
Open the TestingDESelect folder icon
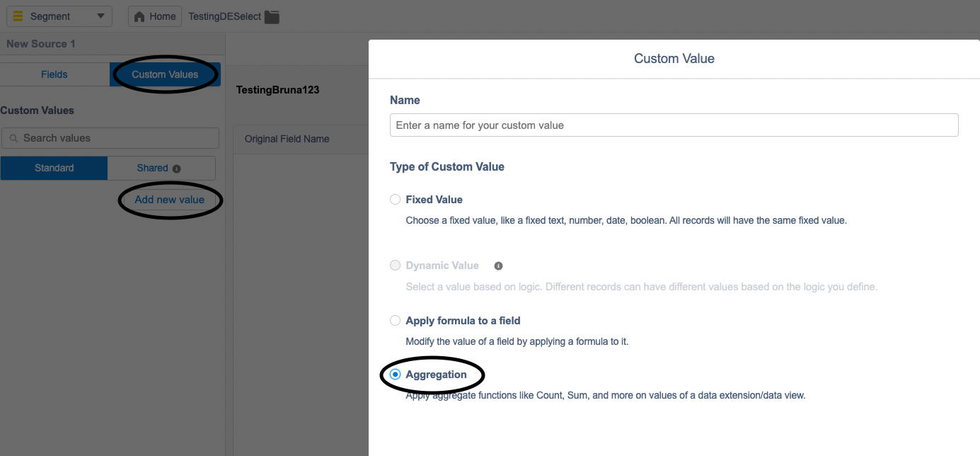pyautogui.click(x=272, y=16)
